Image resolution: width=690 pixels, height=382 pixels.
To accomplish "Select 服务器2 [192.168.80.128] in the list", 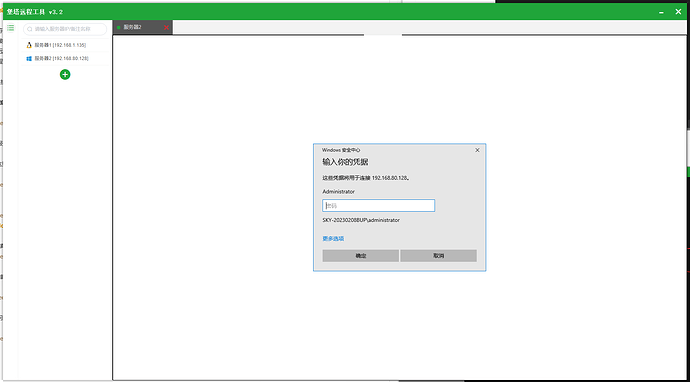I will point(62,58).
